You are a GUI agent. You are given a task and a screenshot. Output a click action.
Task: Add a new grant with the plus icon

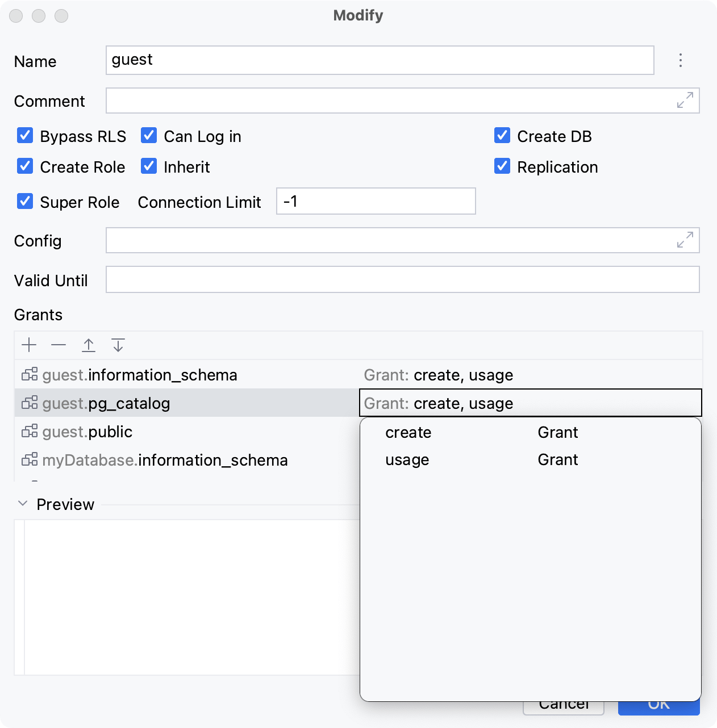(29, 345)
